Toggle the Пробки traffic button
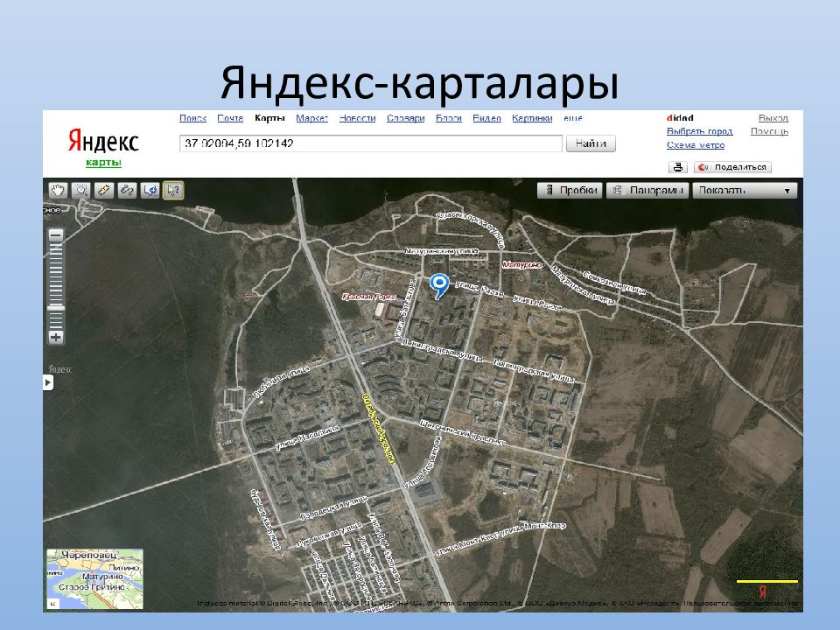 click(570, 190)
